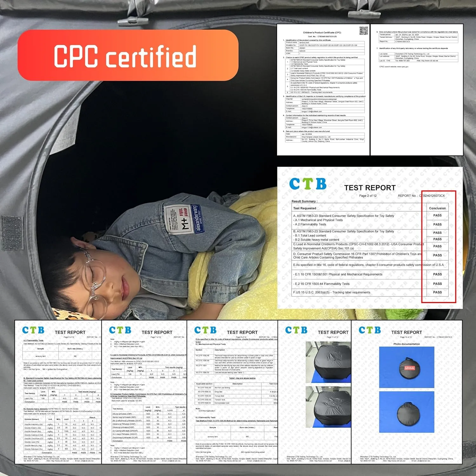Click '- E.1 16 CFR 1500&1501' row text
476x476 pixels.
click(x=338, y=274)
